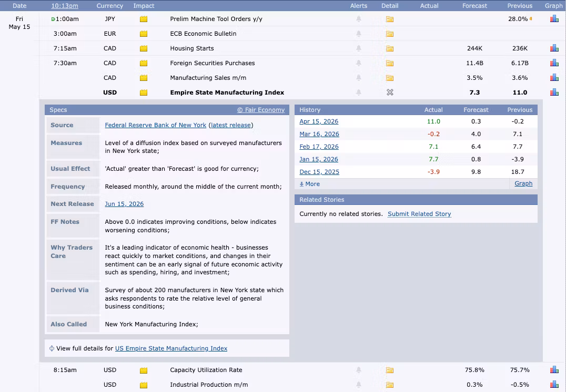Close Empire State Manufacturing Index detail panel
This screenshot has height=392, width=566.
pos(389,92)
